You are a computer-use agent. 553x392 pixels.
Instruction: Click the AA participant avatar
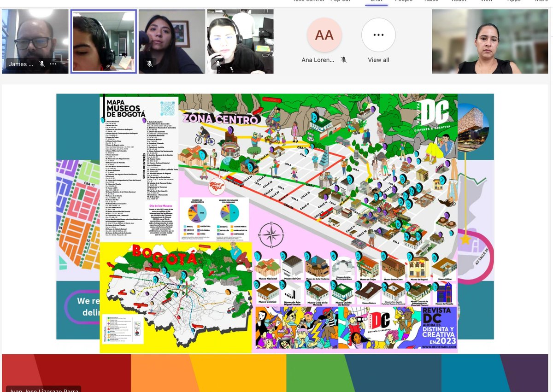(324, 35)
